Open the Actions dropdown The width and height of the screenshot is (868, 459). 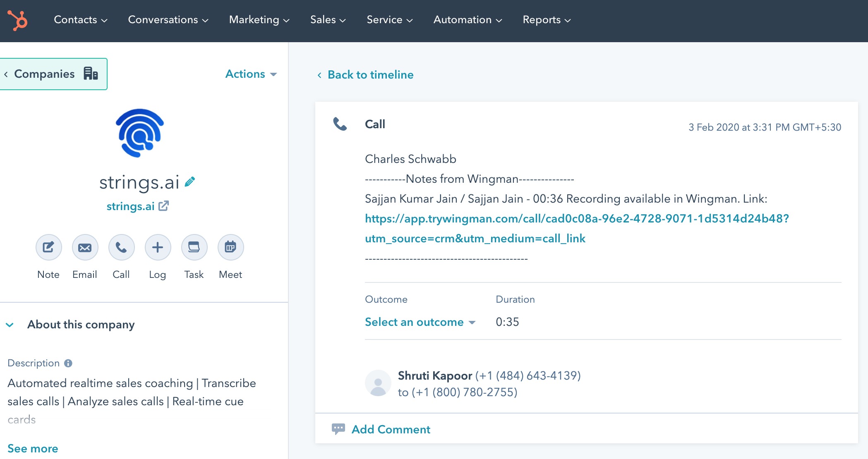(251, 74)
